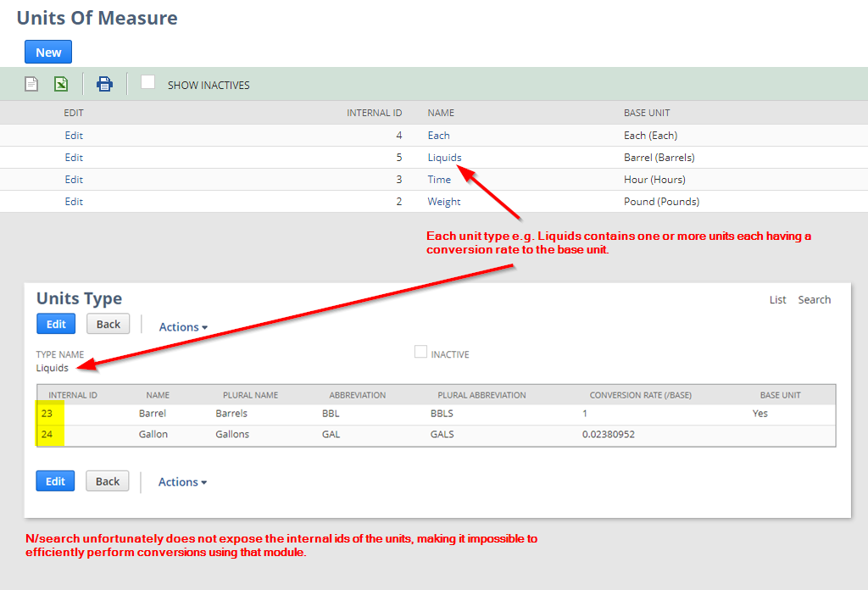Select internal ID 24 cell
This screenshot has width=868, height=590.
click(47, 435)
